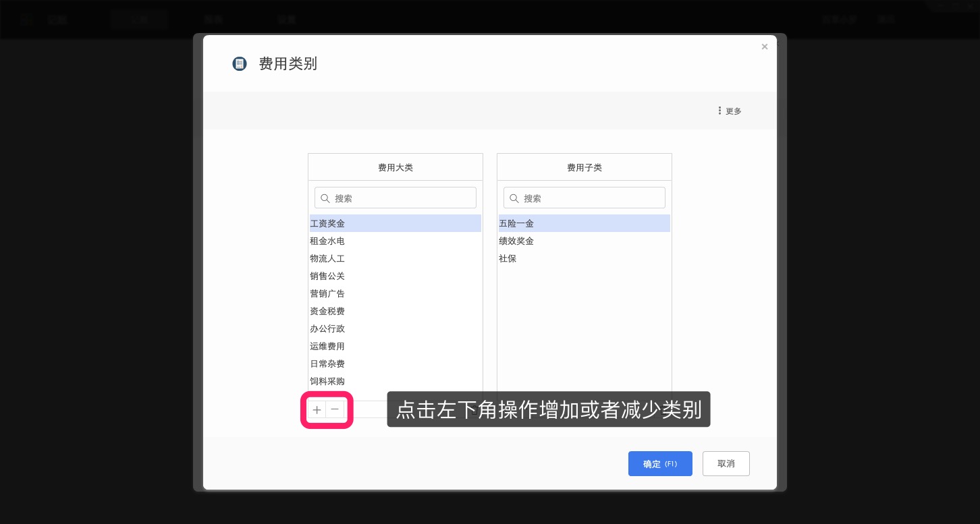Close the 费用类别 dialog with X
This screenshot has height=524, width=980.
(x=765, y=47)
